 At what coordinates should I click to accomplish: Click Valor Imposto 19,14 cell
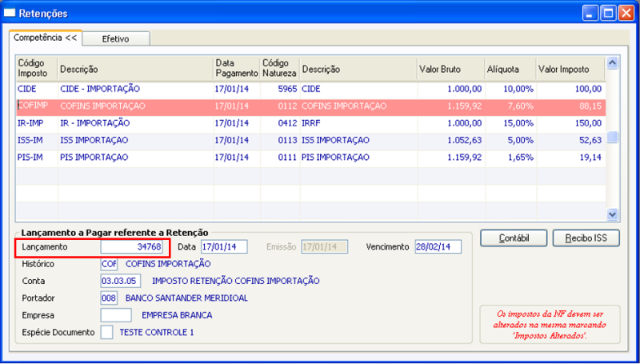tap(570, 158)
